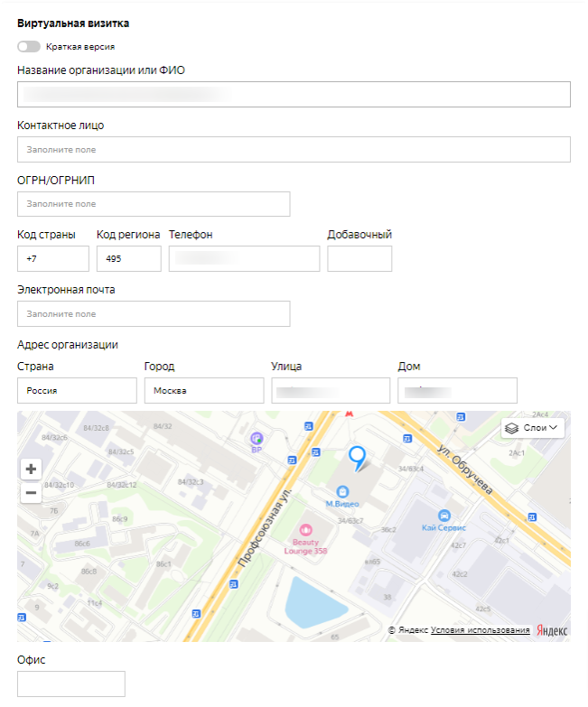Screen dimensions: 588x707
Task: Click the blue location pin on map
Action: tap(358, 458)
